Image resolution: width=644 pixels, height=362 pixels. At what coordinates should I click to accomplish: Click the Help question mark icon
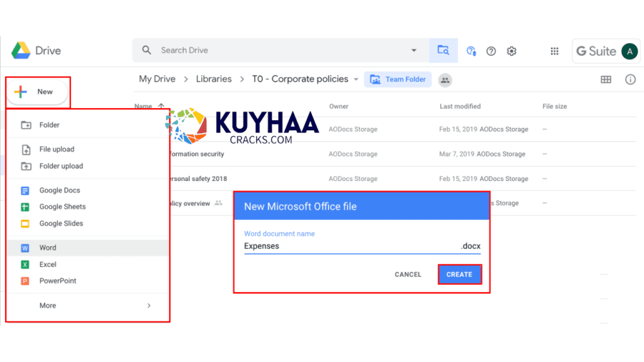point(491,51)
